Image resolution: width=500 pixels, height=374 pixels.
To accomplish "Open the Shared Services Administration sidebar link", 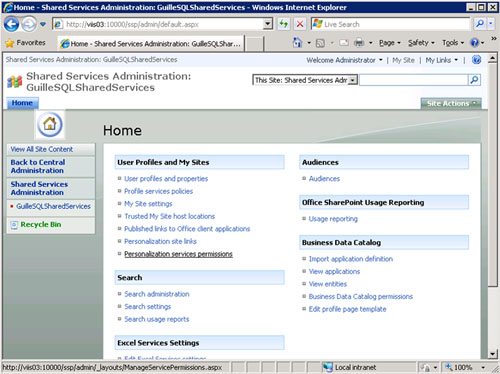I will point(39,188).
